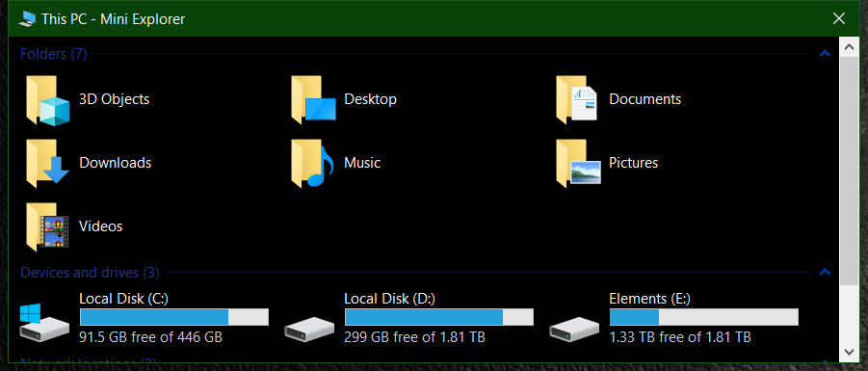868x371 pixels.
Task: Select the Videos folder icon
Action: pyautogui.click(x=47, y=227)
